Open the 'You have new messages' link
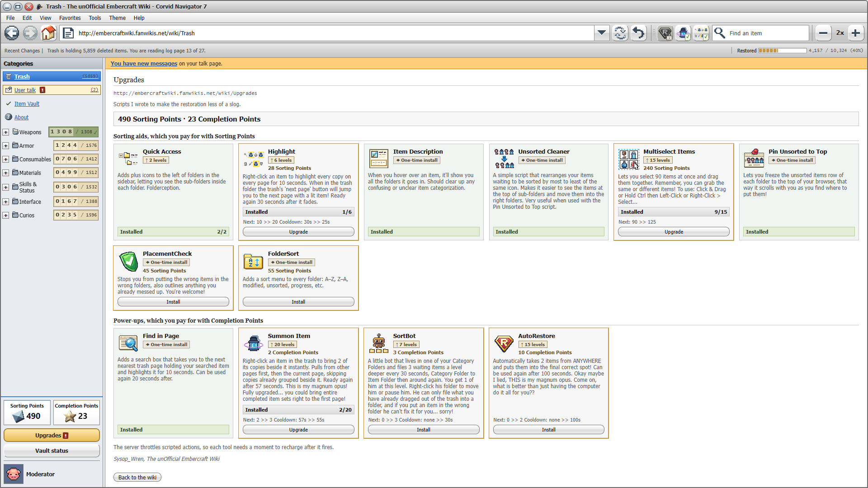Image resolution: width=868 pixels, height=488 pixels. pyautogui.click(x=144, y=64)
